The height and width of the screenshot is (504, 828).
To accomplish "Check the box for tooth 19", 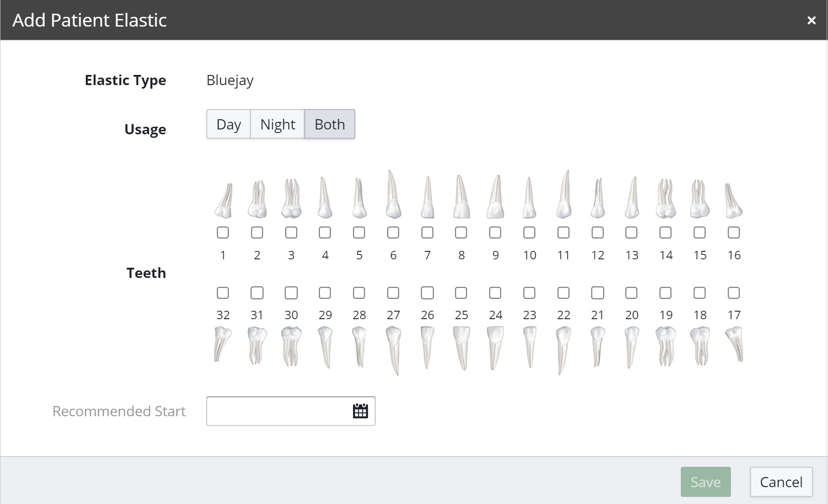I will (666, 293).
